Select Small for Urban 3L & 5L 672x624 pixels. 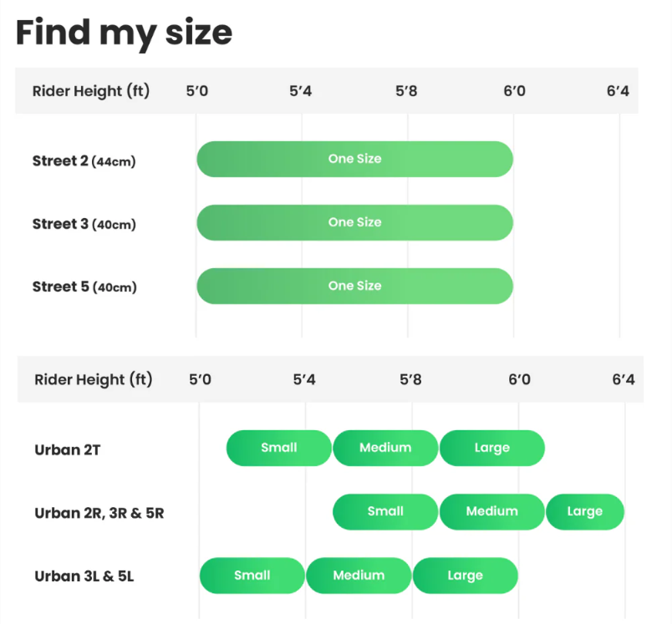pyautogui.click(x=252, y=575)
